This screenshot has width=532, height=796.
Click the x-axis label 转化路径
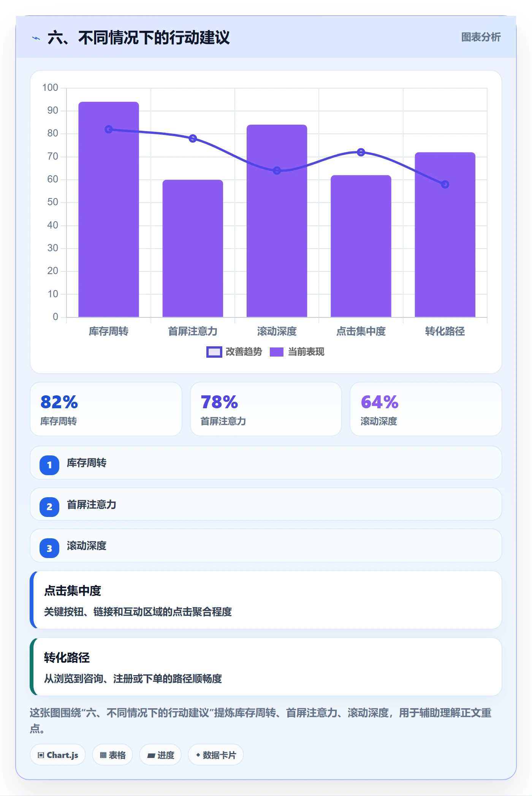pyautogui.click(x=445, y=331)
